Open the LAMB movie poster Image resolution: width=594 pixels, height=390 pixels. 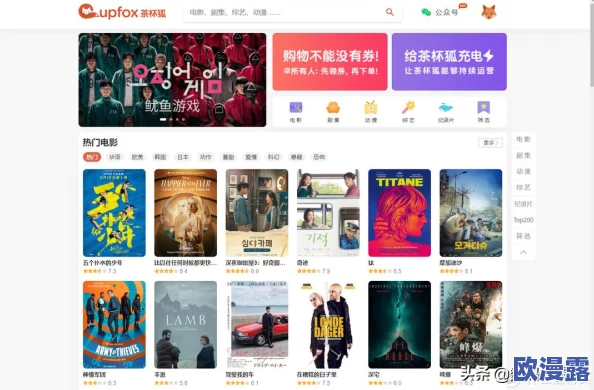point(186,324)
